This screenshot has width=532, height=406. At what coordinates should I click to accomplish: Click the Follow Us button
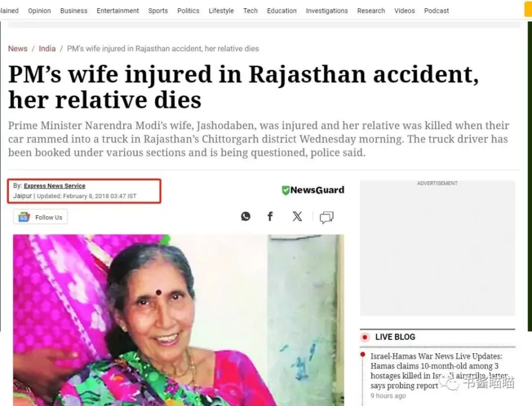(40, 217)
